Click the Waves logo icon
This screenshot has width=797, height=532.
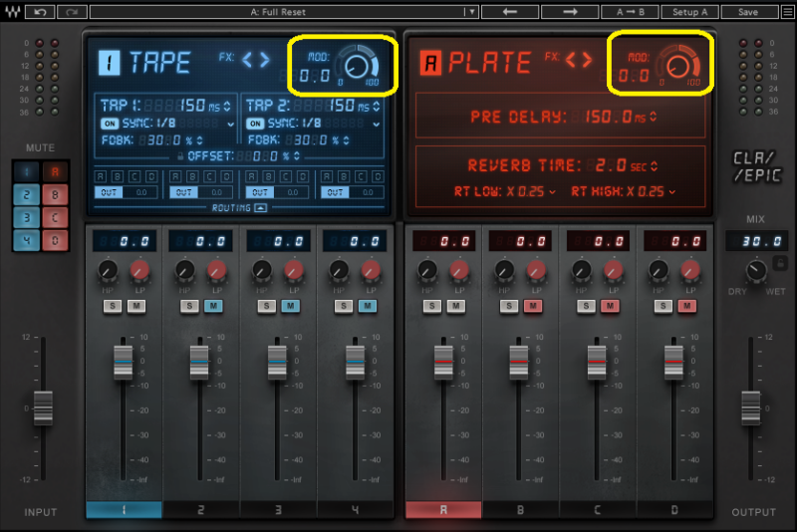(x=12, y=12)
